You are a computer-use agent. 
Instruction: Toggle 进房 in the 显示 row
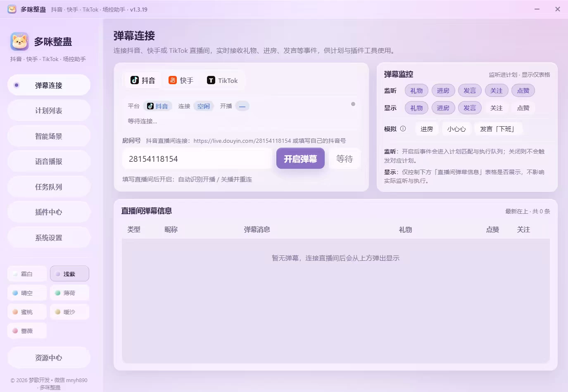point(443,108)
